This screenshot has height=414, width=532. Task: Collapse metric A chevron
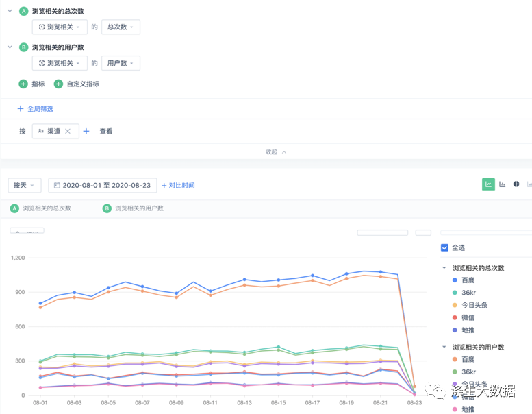pyautogui.click(x=10, y=11)
